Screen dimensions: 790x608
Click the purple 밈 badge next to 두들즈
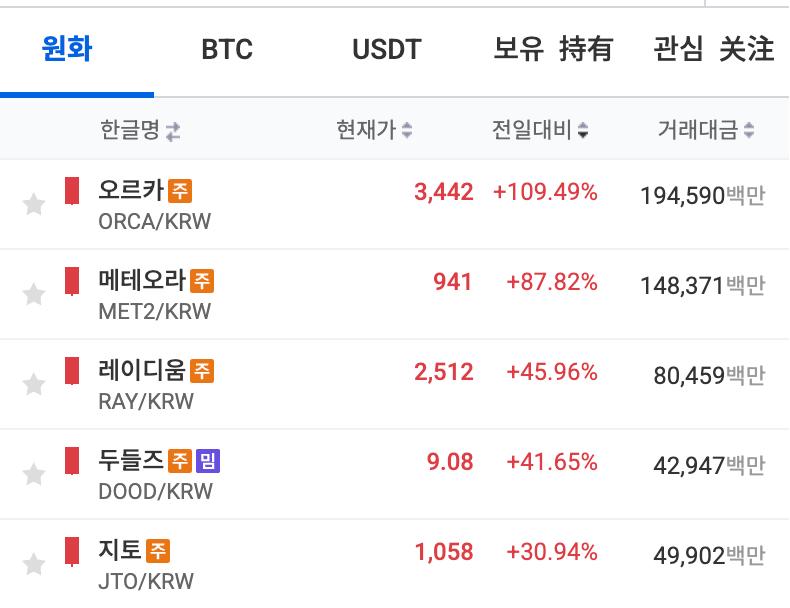[208, 461]
